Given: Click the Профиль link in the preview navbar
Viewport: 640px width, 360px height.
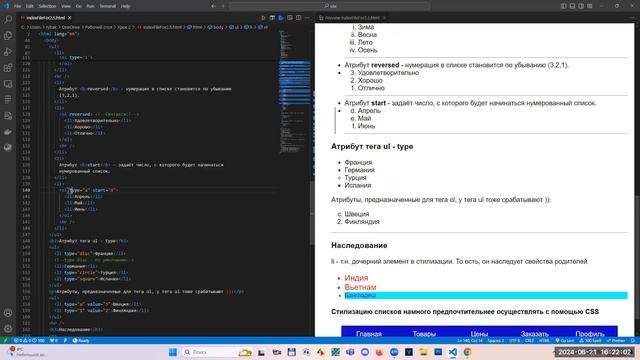Looking at the screenshot, I should pos(590,333).
